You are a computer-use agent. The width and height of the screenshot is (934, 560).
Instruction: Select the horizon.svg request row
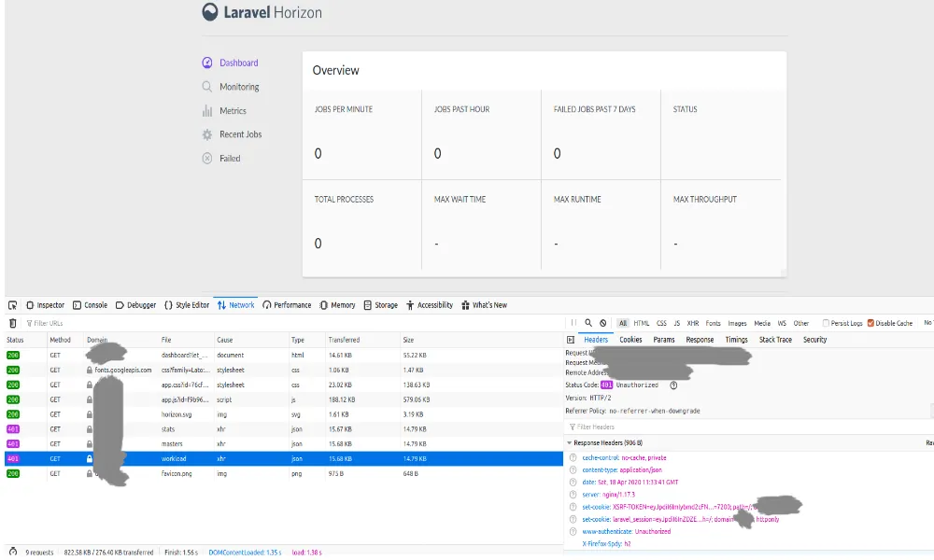[x=284, y=414]
